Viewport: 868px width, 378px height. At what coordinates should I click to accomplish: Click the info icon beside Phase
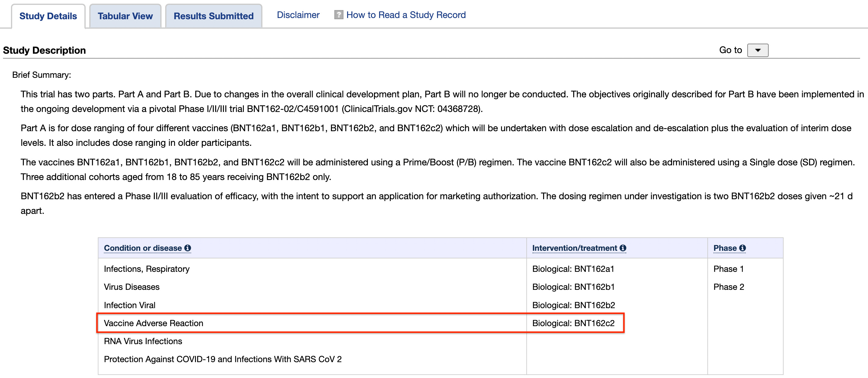742,248
